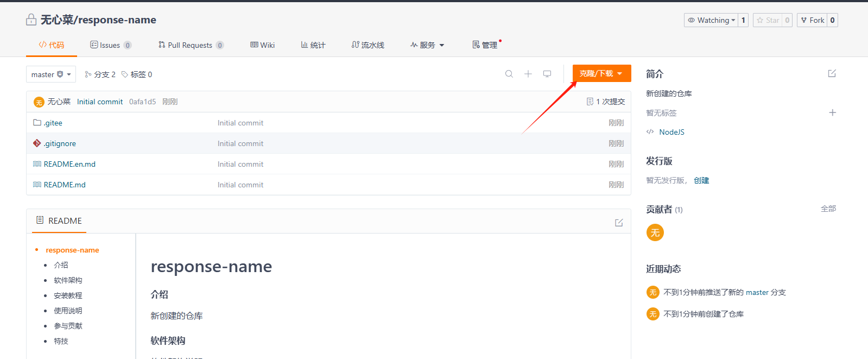The height and width of the screenshot is (359, 868).
Task: Click the branch icon beside 分支 2
Action: point(88,74)
